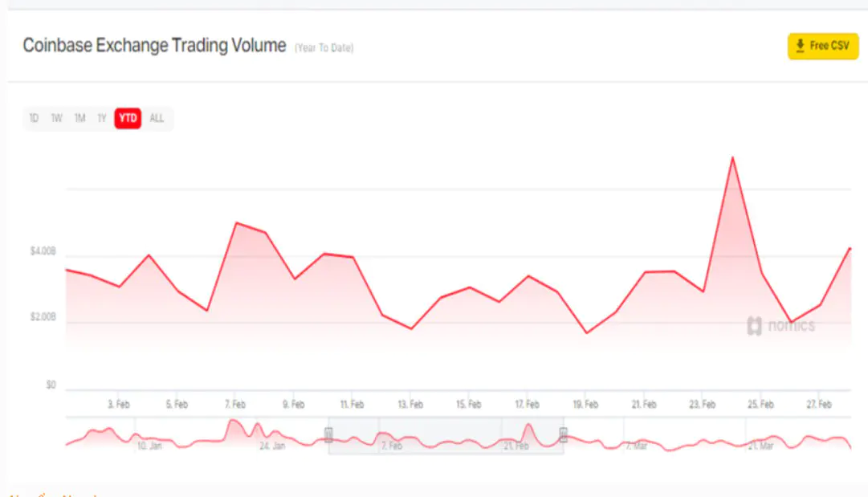Select the 1D time range tab

click(x=34, y=118)
